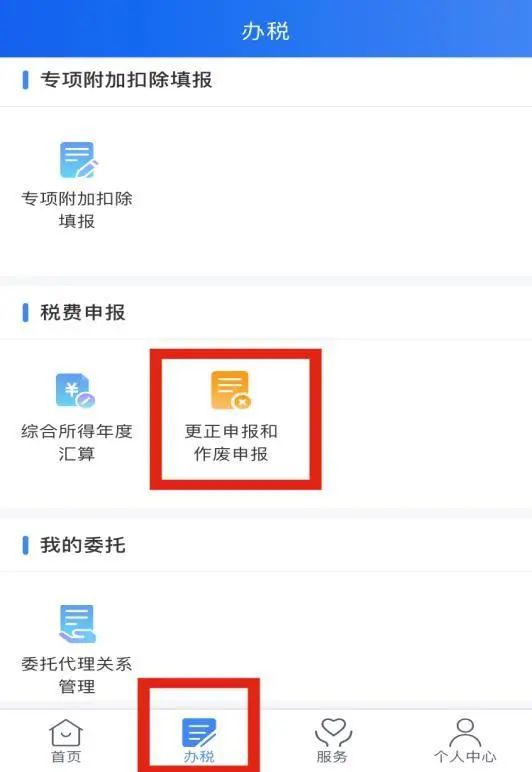Viewport: 532px width, 772px height.
Task: Click the 税费申报 section header
Action: (x=83, y=313)
